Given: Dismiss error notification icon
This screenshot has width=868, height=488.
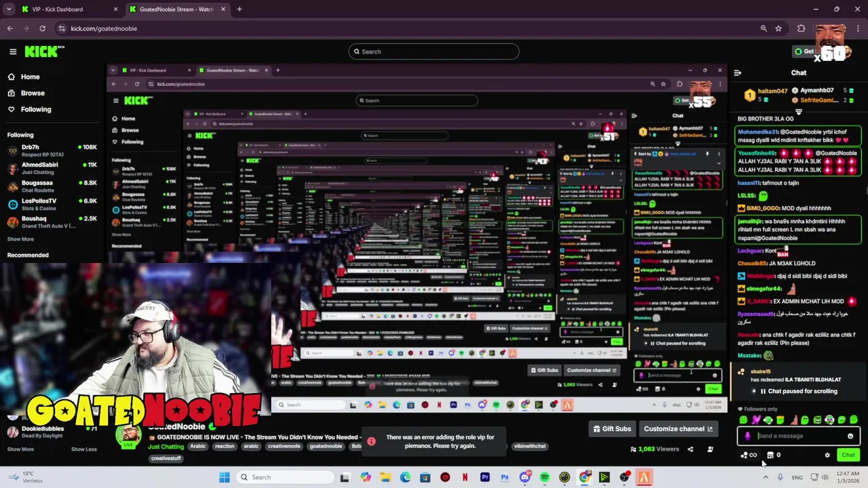Looking at the screenshot, I should tap(372, 442).
